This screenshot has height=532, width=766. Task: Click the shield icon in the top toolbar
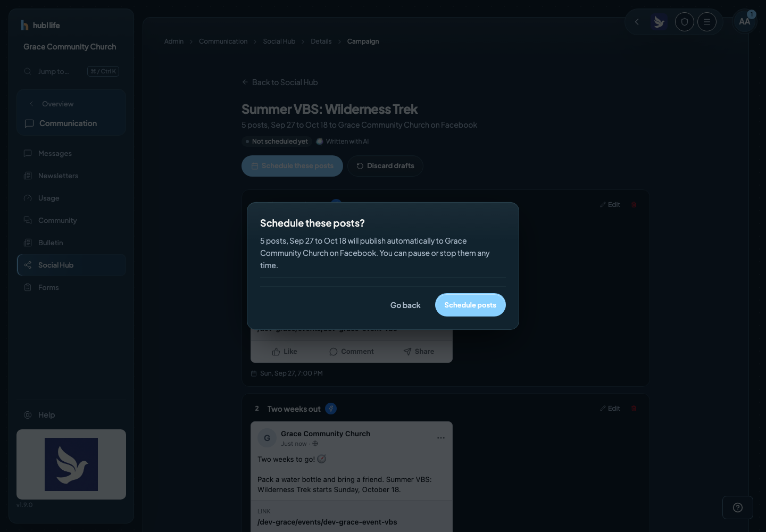click(x=685, y=22)
